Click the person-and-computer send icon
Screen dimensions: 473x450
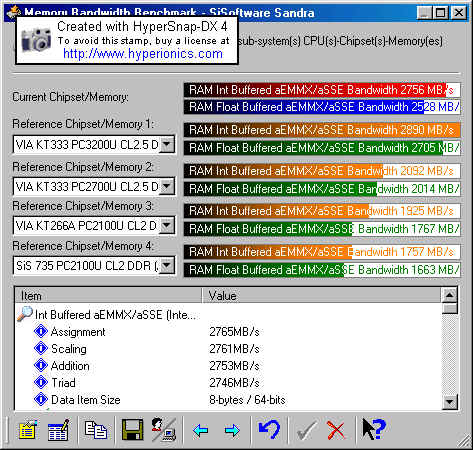click(164, 430)
